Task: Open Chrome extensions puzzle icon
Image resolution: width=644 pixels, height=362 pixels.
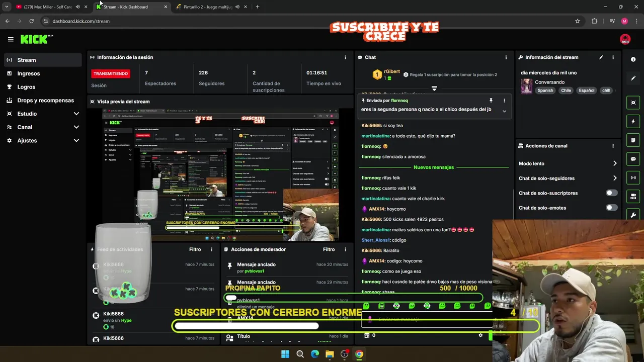Action: 594,21
